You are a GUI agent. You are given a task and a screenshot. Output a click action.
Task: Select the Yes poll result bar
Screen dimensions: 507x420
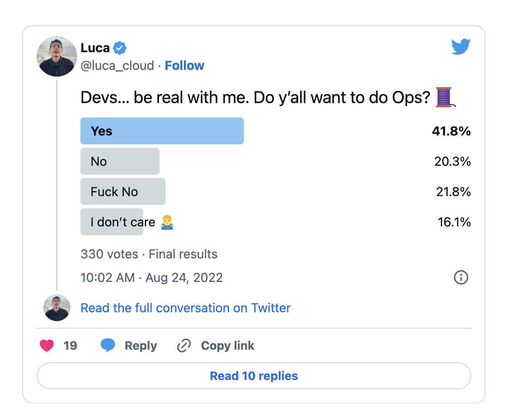[162, 131]
